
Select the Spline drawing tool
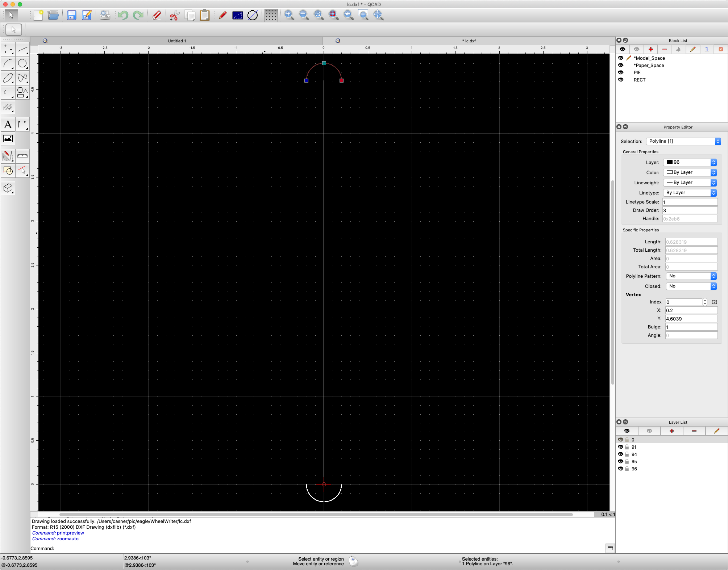(x=22, y=78)
